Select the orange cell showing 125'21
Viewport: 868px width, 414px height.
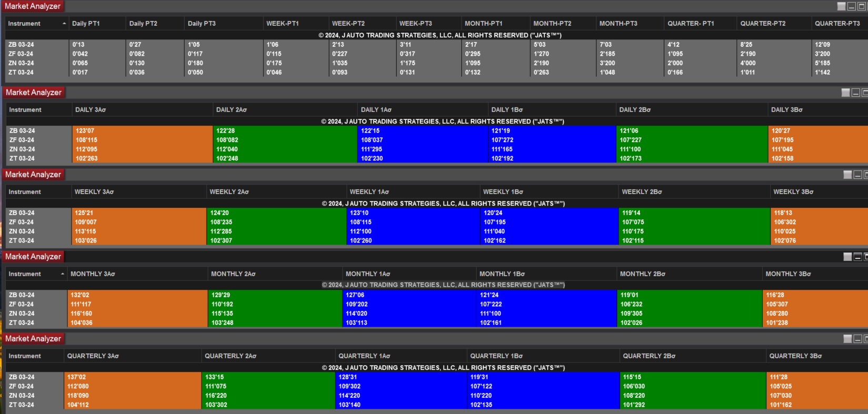pos(139,213)
